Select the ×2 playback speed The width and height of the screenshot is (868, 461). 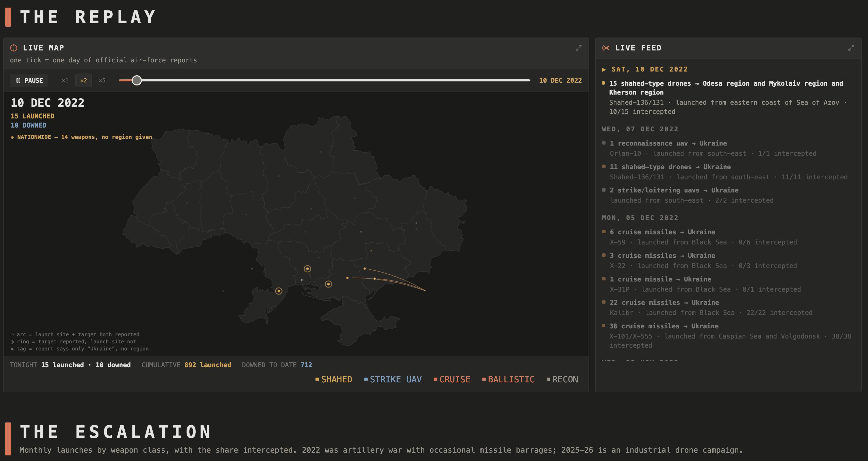coord(84,80)
